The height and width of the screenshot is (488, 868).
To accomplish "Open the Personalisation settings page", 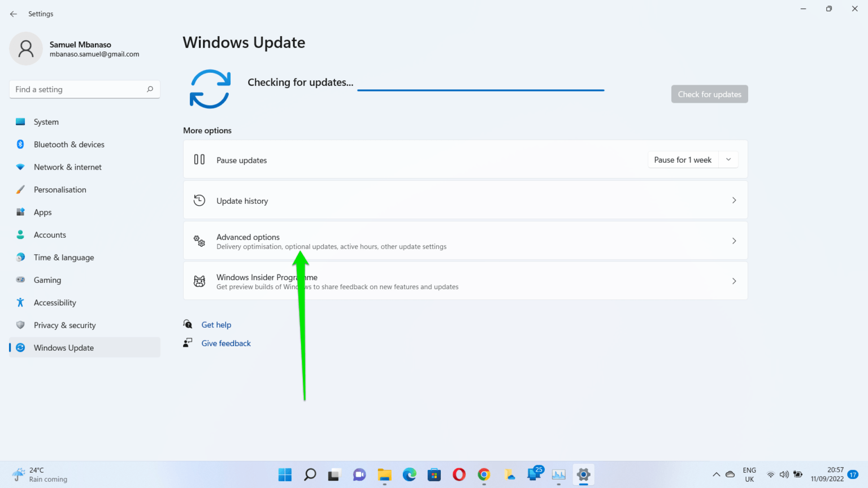I will pyautogui.click(x=59, y=189).
